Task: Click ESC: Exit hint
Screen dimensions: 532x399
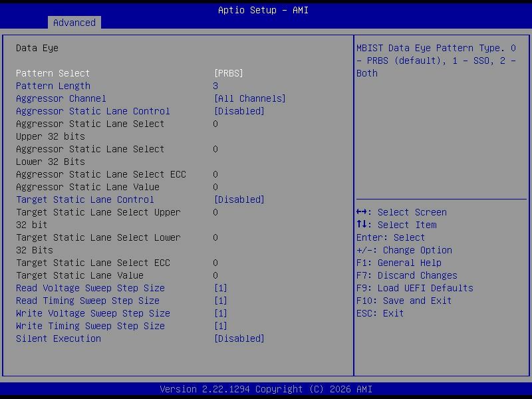Action: point(380,313)
